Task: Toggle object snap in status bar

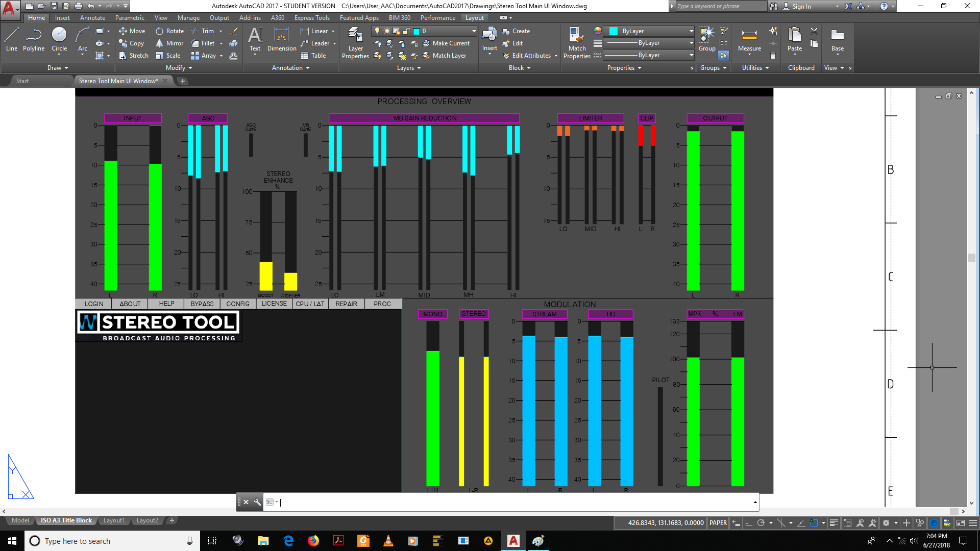Action: click(x=814, y=523)
